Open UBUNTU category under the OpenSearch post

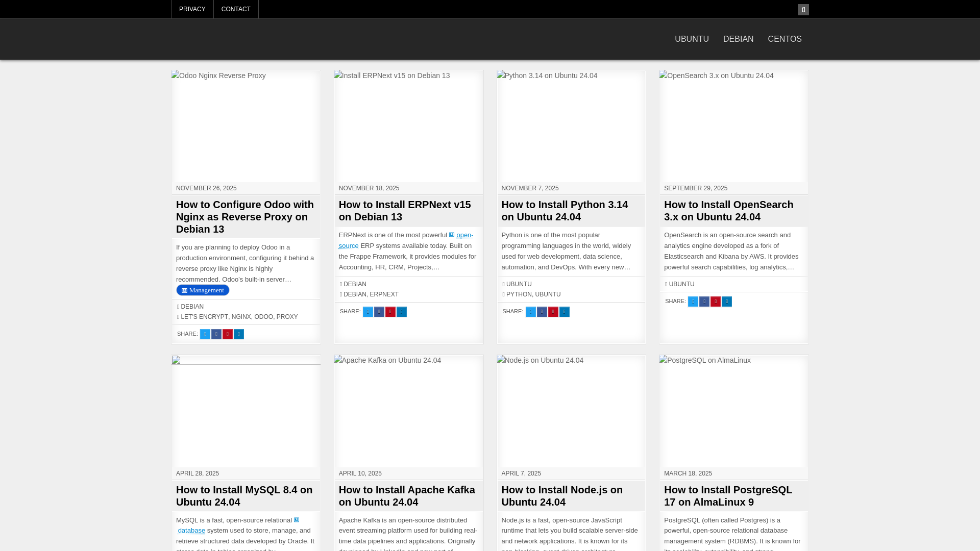pyautogui.click(x=681, y=284)
